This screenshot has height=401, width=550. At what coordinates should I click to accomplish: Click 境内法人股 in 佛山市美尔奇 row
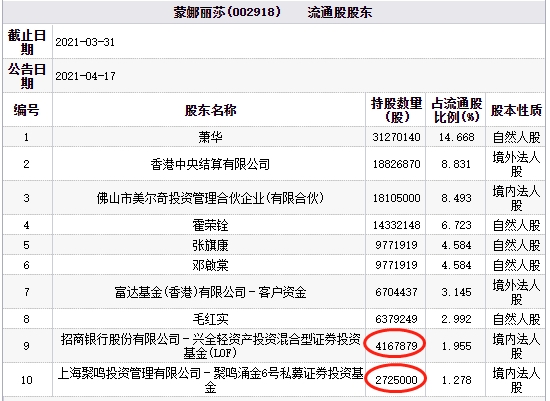click(516, 198)
